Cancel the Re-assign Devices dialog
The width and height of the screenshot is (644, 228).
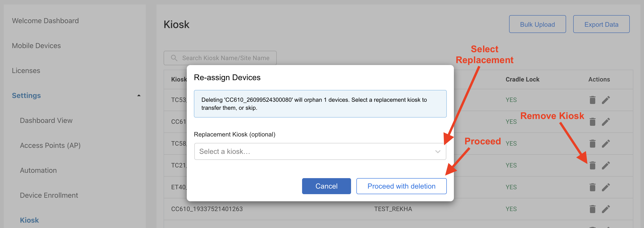click(x=326, y=186)
